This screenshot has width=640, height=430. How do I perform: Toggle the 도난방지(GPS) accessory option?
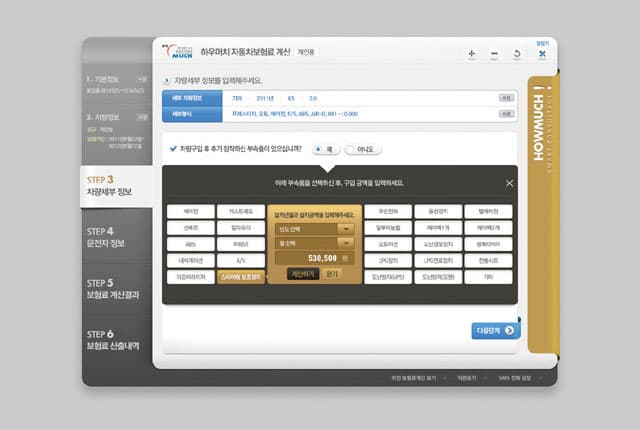click(x=388, y=277)
